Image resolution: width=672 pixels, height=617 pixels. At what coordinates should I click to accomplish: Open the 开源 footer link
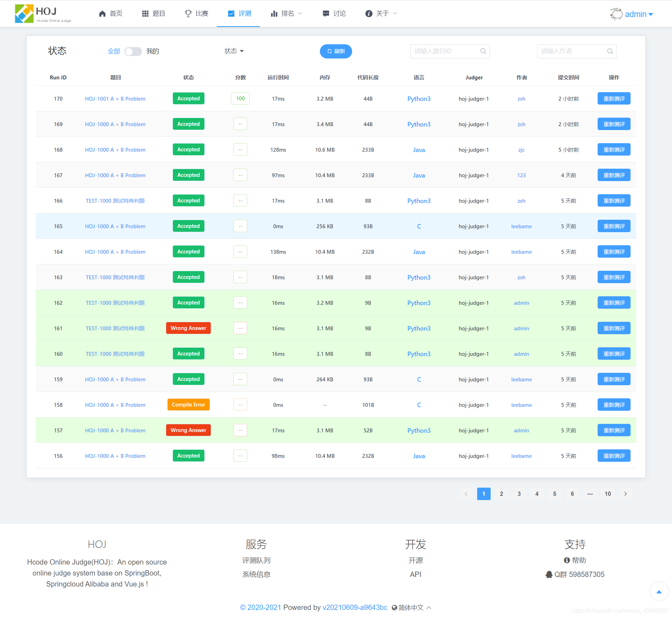pos(416,560)
